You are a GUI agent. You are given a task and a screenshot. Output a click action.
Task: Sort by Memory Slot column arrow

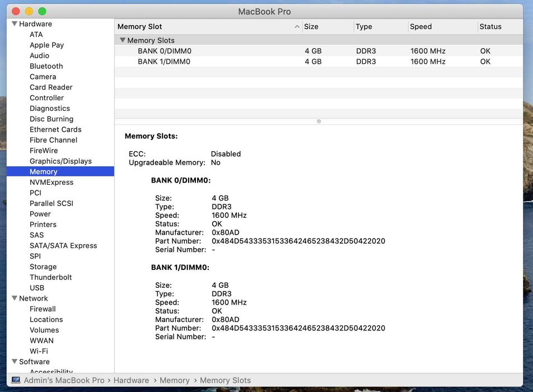click(297, 26)
